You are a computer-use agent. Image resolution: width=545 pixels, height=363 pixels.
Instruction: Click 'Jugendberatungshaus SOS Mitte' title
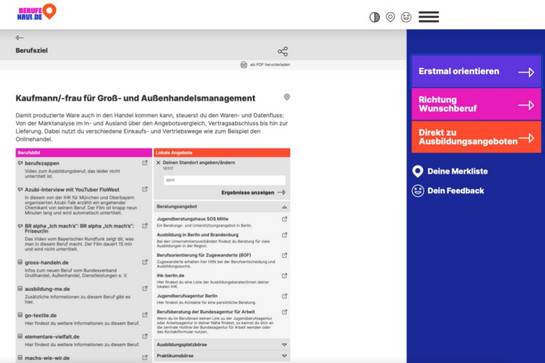tap(193, 219)
